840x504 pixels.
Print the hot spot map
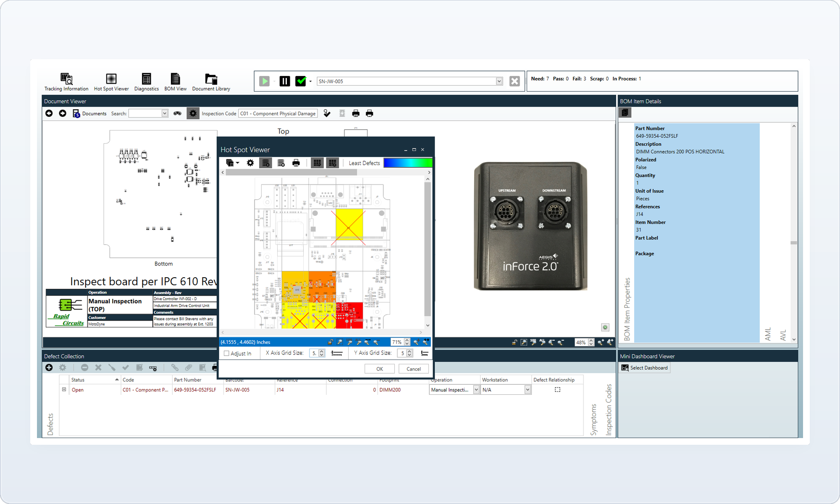coord(296,163)
